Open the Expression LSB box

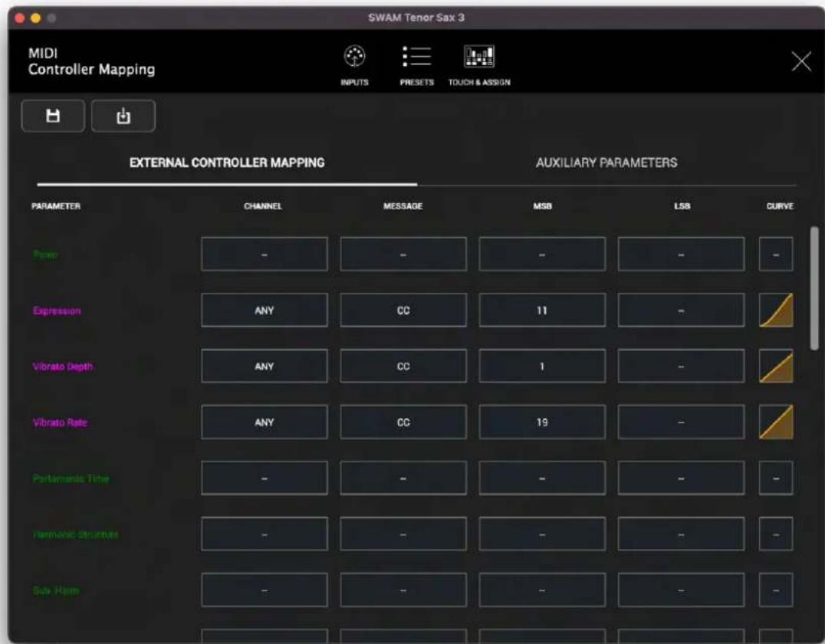tap(681, 310)
